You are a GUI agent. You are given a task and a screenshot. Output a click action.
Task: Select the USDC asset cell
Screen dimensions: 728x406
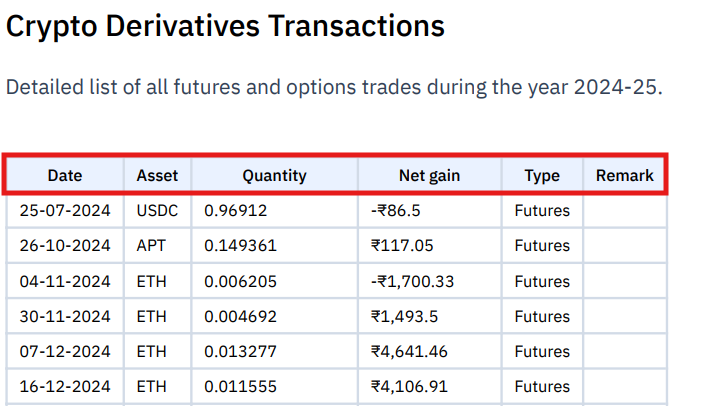coord(157,210)
